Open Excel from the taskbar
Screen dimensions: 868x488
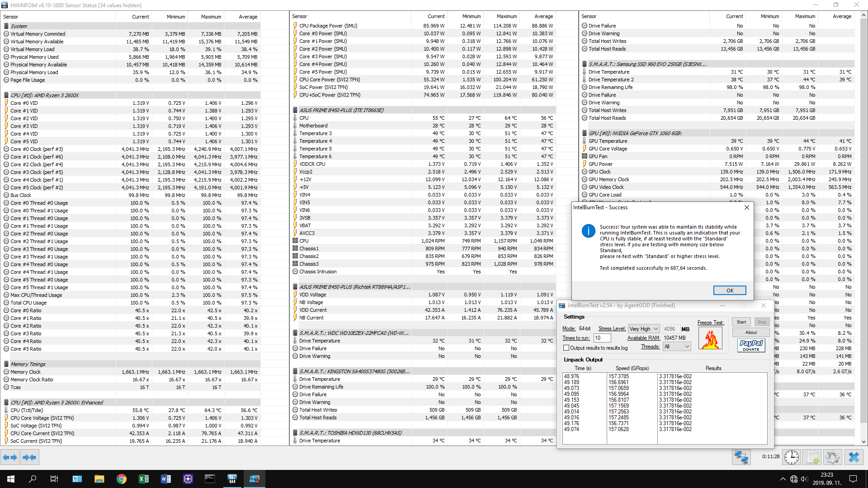pos(143,479)
